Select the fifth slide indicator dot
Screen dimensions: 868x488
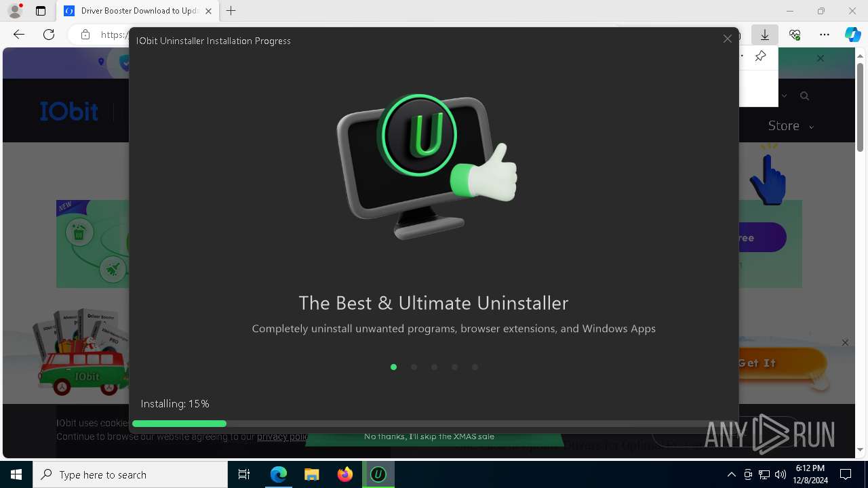click(475, 367)
